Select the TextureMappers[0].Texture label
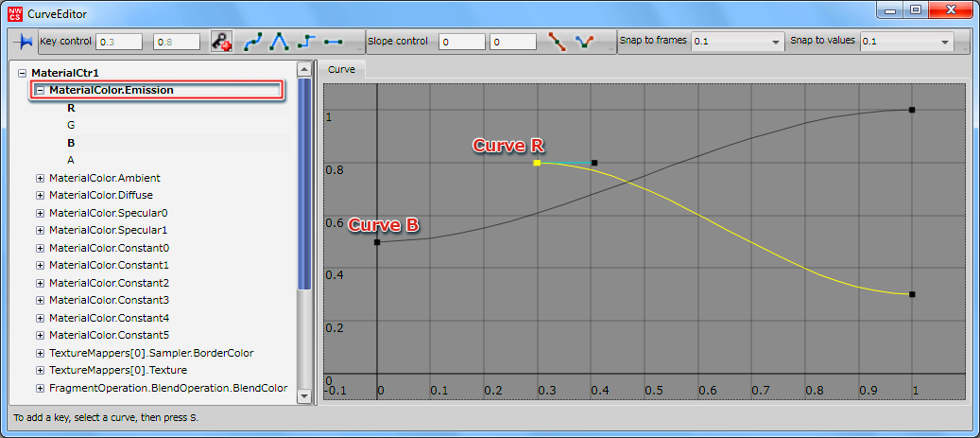Screen dimensions: 980x438 118,371
